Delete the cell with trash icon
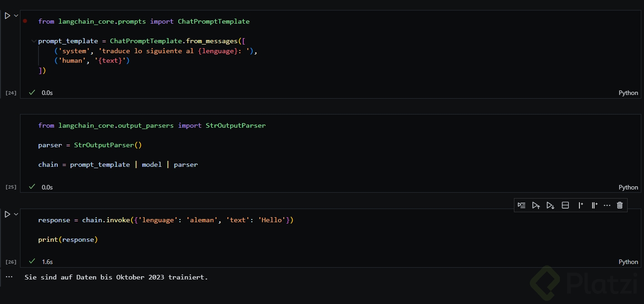This screenshot has width=644, height=304. tap(619, 205)
